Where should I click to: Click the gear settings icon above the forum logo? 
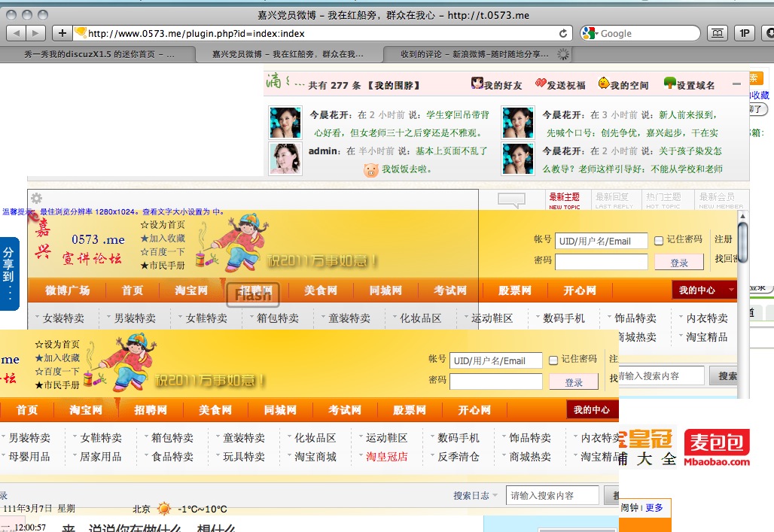tap(37, 199)
